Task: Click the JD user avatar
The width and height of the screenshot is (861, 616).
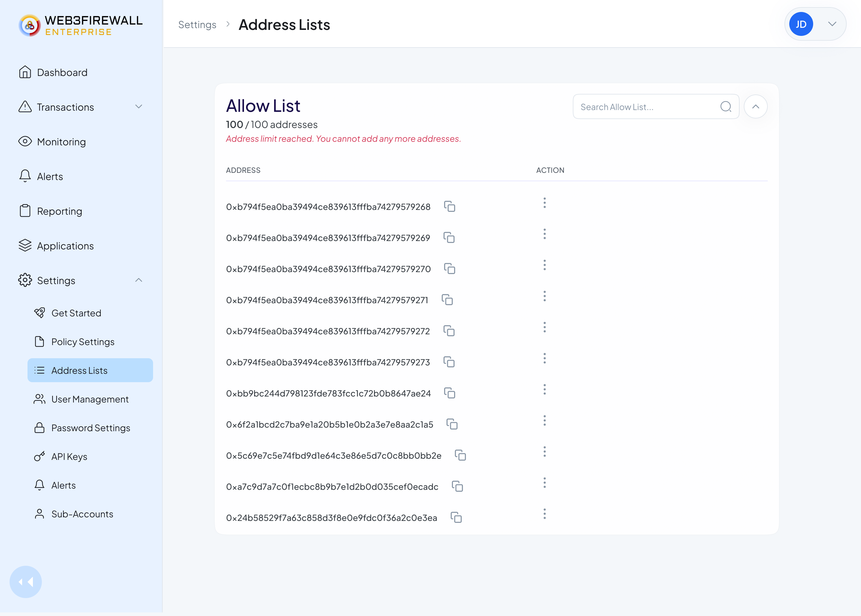Action: [x=801, y=24]
